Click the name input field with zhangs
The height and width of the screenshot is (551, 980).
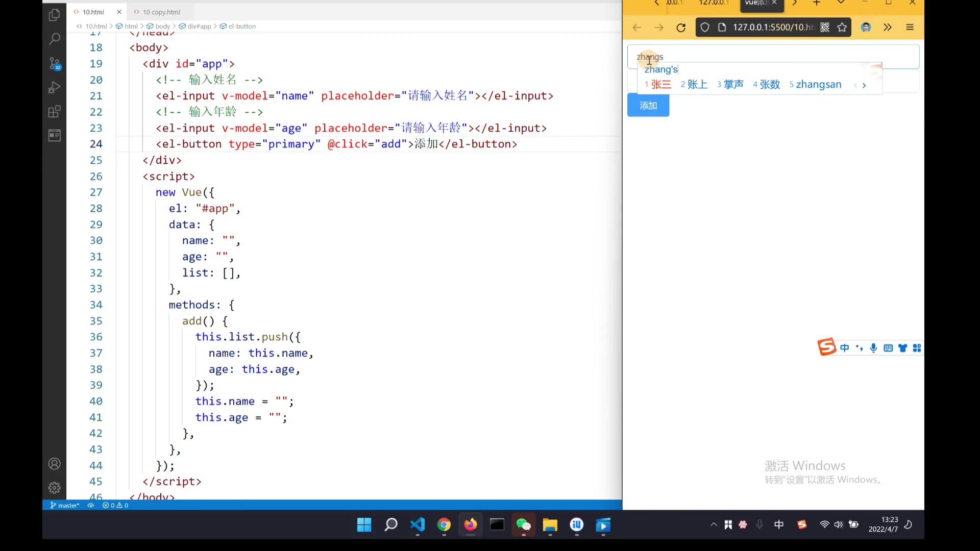[773, 57]
